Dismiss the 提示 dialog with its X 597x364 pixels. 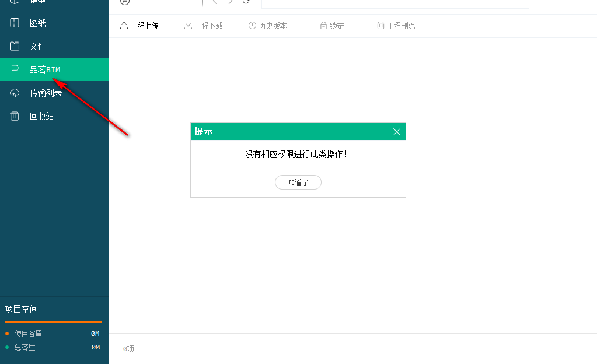pos(397,131)
